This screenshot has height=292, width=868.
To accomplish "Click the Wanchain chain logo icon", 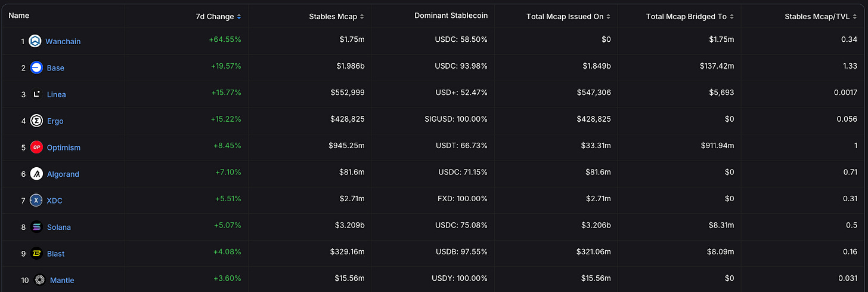I will coord(35,41).
